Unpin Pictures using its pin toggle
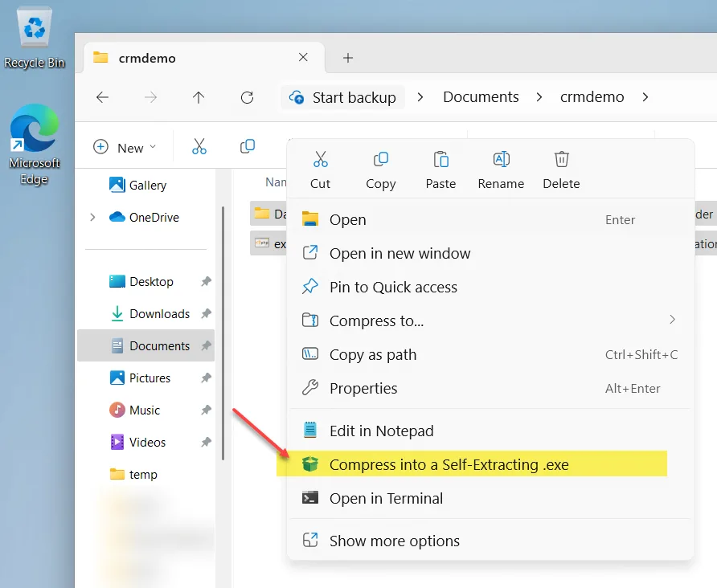 pyautogui.click(x=205, y=378)
